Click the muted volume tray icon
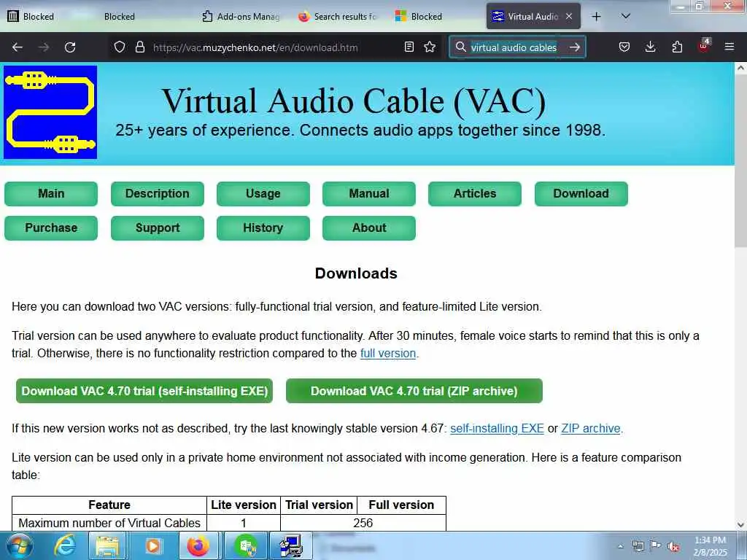747x560 pixels. tap(673, 547)
